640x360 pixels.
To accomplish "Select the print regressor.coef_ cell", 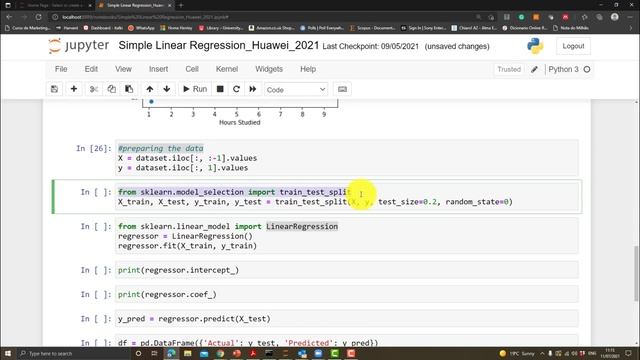I will (x=347, y=294).
